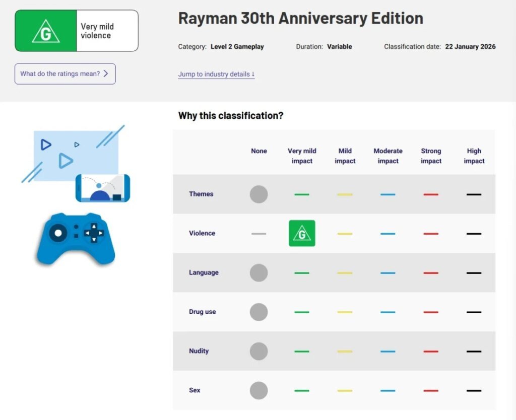Image resolution: width=516 pixels, height=420 pixels.
Task: Select the grey None dash for Violence
Action: pyautogui.click(x=259, y=234)
